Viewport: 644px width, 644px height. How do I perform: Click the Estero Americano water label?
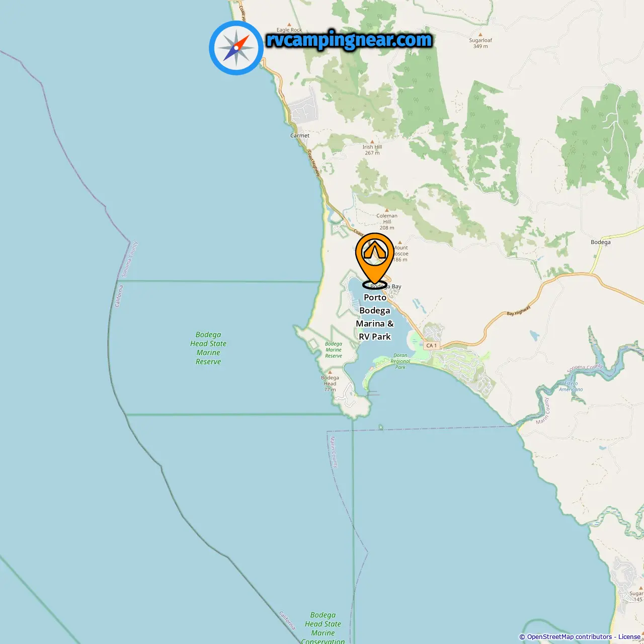point(571,386)
